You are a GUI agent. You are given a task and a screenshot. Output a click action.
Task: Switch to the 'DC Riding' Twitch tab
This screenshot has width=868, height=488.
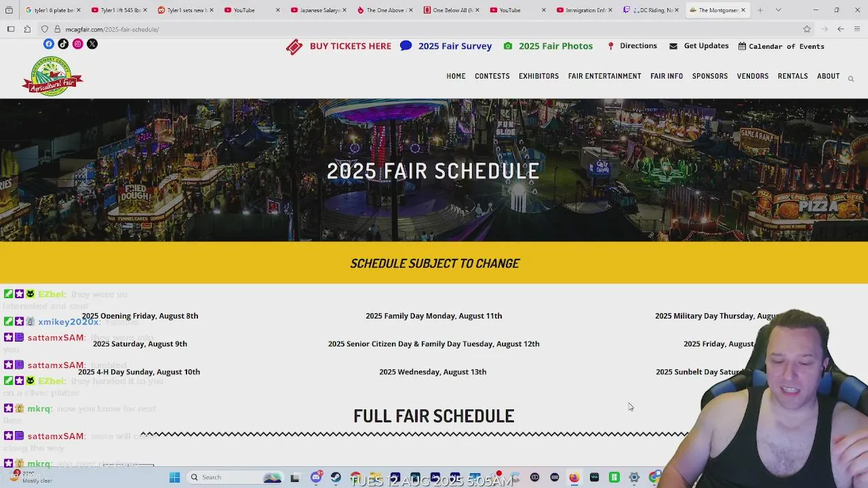click(x=650, y=10)
